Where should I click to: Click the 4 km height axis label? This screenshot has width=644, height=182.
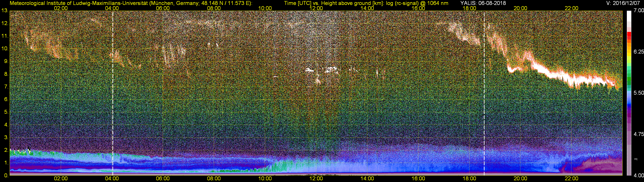click(6, 125)
